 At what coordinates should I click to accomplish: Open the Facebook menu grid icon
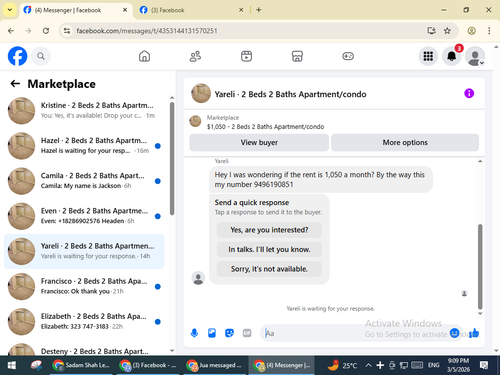428,56
